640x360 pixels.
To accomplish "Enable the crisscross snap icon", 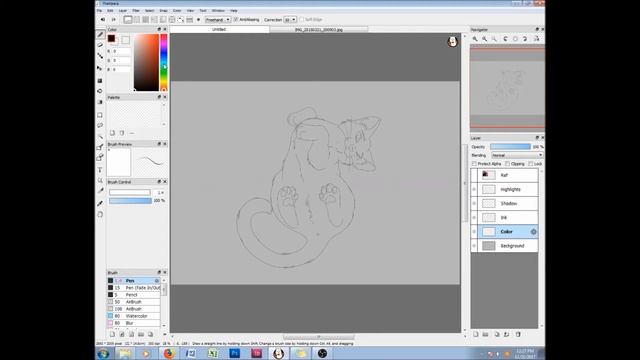I will click(x=145, y=20).
